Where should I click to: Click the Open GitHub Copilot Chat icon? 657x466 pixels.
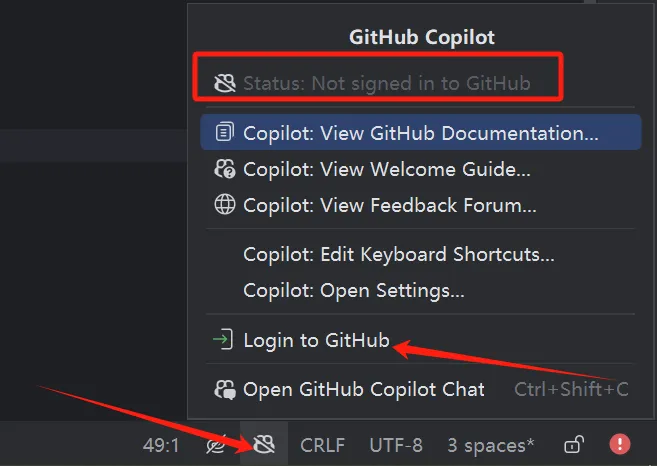225,389
